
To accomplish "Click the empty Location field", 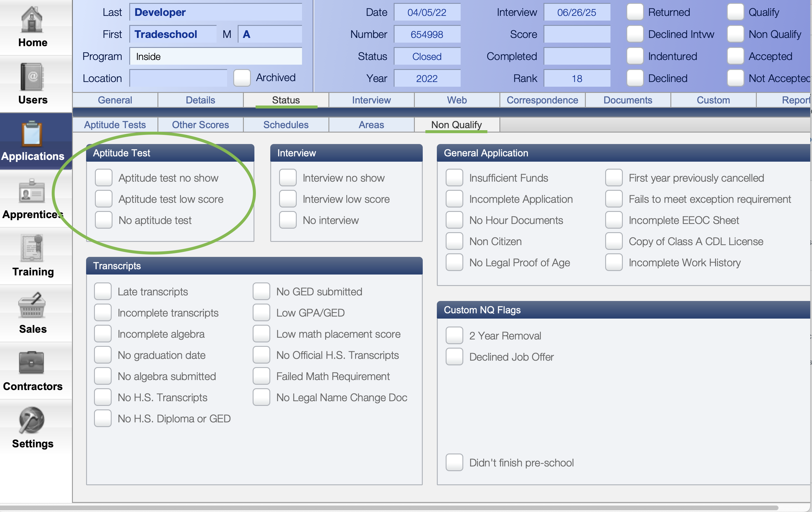I will tap(178, 78).
